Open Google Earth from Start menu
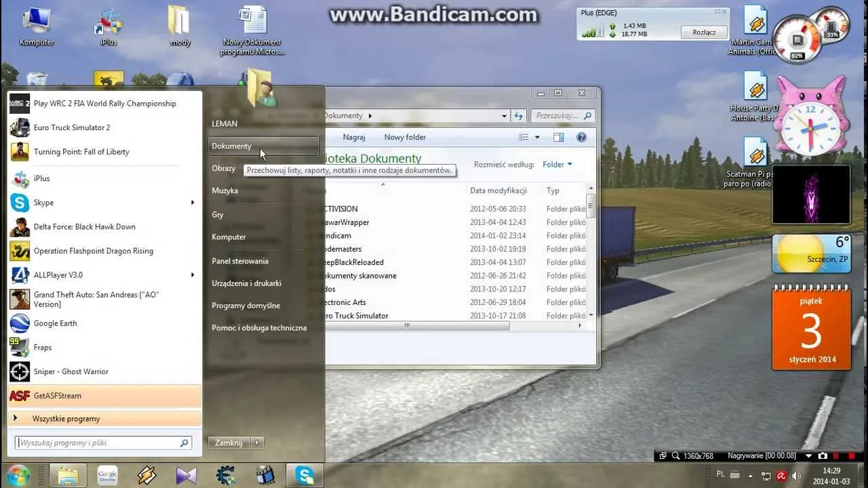The height and width of the screenshot is (488, 868). [105, 323]
